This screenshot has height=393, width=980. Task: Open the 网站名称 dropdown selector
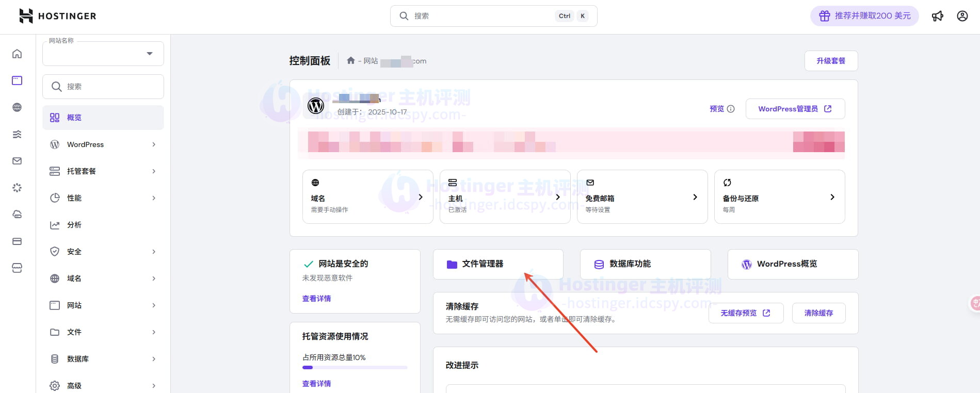pos(103,54)
